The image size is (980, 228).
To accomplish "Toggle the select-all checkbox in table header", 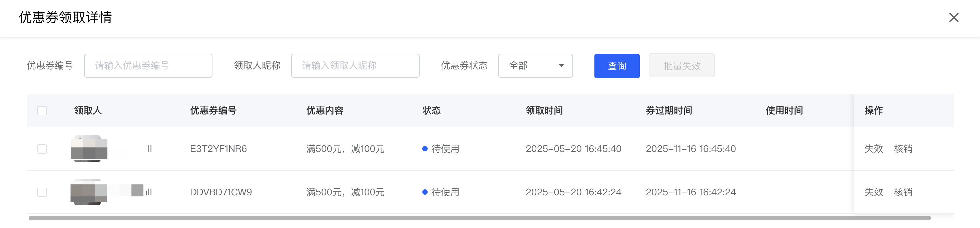I will tap(42, 111).
